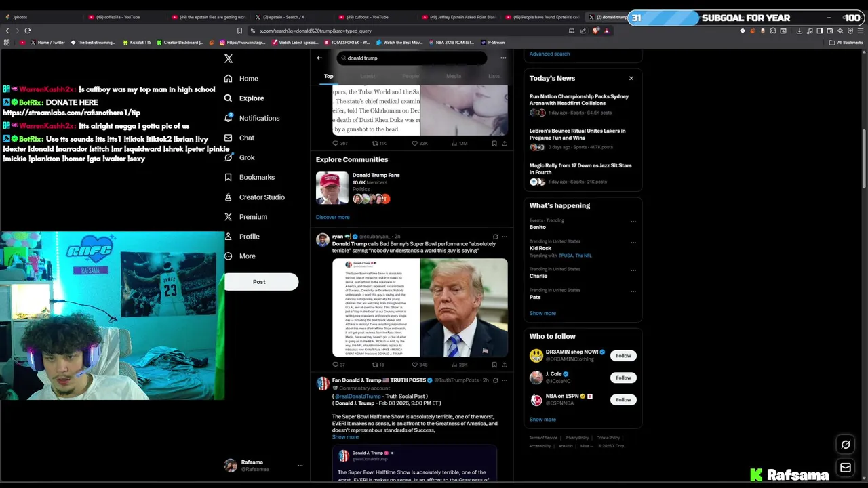Open Rafsama account switcher menu
This screenshot has height=488, width=868.
[300, 466]
